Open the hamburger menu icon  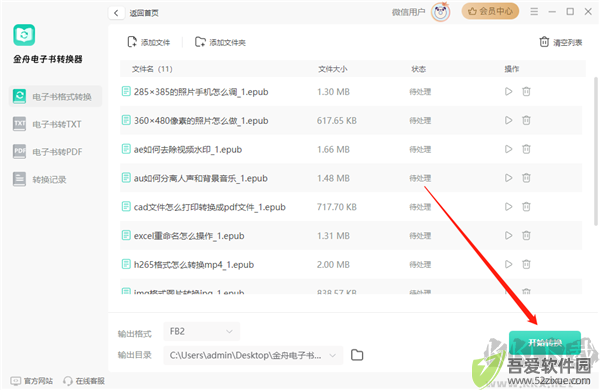click(534, 11)
